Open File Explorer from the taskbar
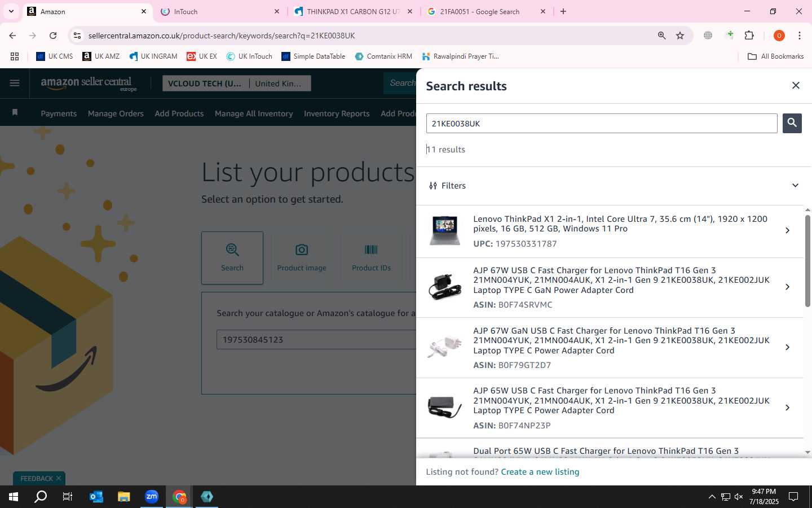Viewport: 812px width, 508px height. [x=124, y=497]
